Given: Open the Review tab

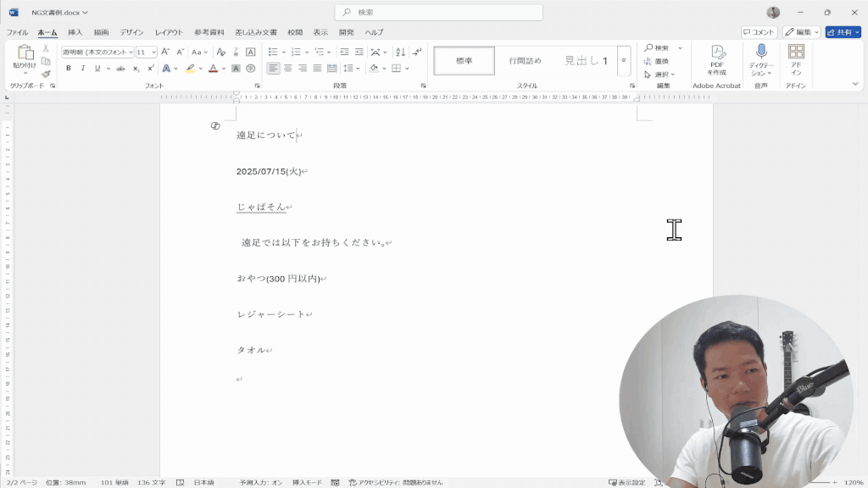Looking at the screenshot, I should click(295, 33).
